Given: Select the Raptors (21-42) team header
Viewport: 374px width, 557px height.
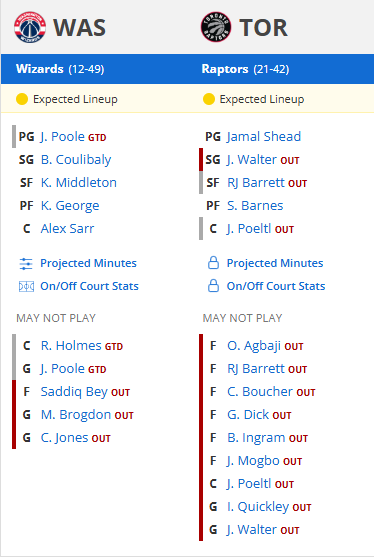Looking at the screenshot, I should pyautogui.click(x=245, y=69).
